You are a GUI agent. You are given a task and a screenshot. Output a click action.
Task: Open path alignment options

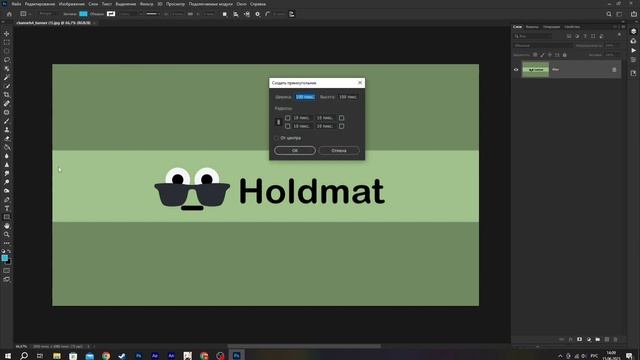(236, 14)
